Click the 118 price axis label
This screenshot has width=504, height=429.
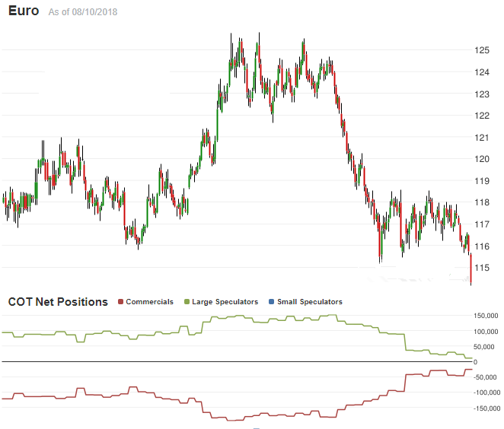click(481, 202)
